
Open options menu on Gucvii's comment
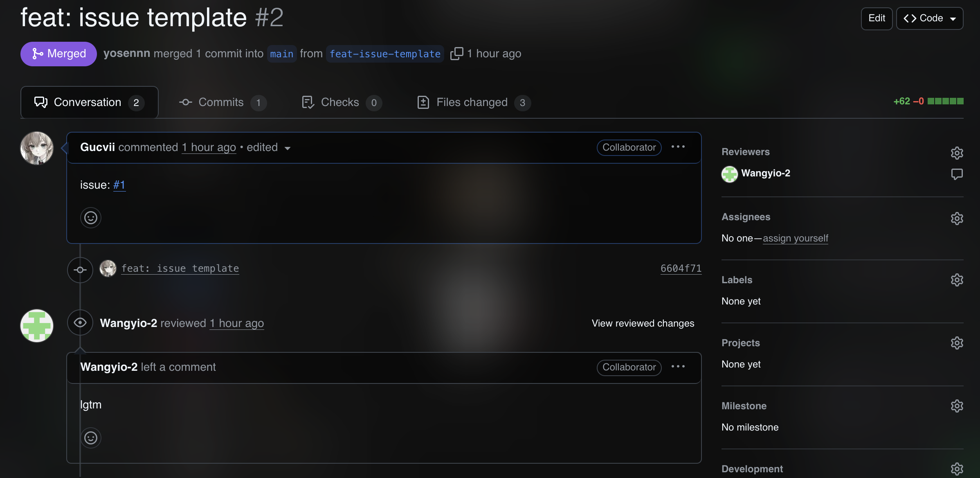click(678, 147)
